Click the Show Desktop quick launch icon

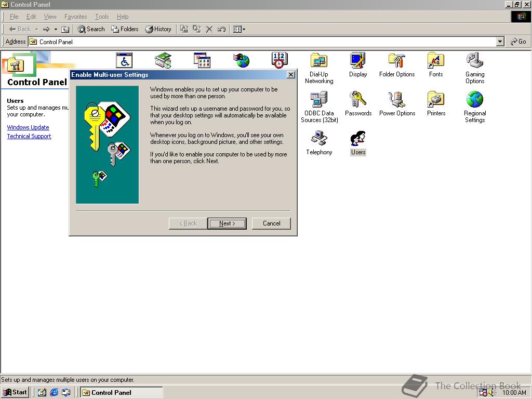pos(42,393)
